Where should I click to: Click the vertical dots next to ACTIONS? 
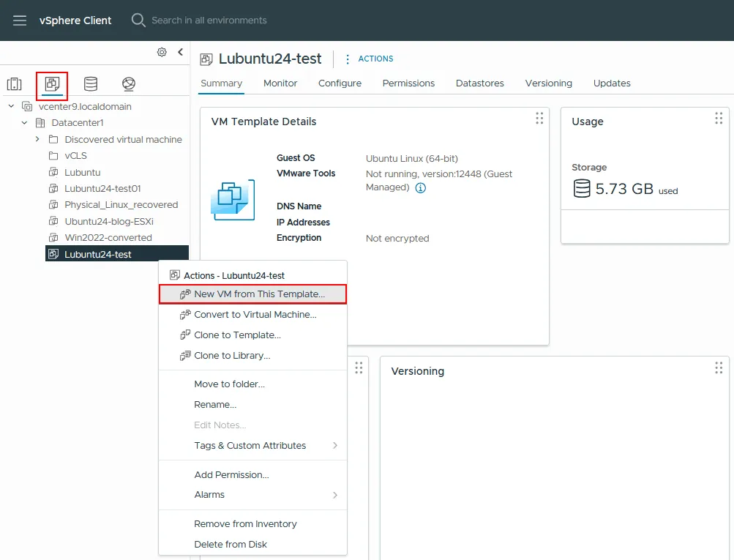point(348,59)
